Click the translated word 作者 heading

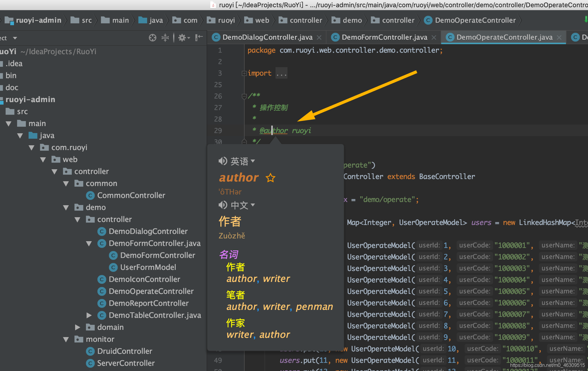(230, 221)
